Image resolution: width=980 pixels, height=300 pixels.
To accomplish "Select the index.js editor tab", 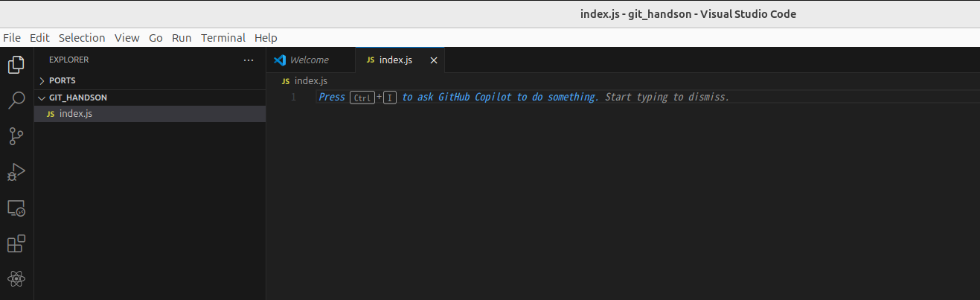I will tap(400, 60).
